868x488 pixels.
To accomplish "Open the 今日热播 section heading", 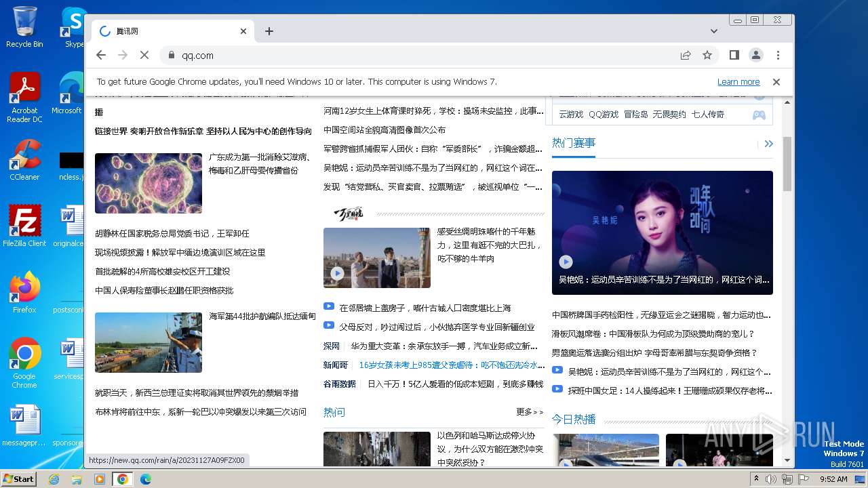I will [574, 420].
